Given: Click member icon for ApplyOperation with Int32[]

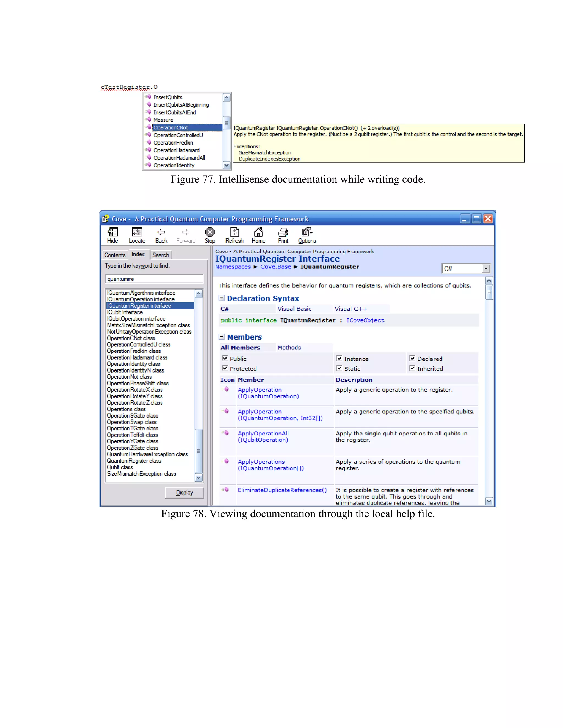Looking at the screenshot, I should coord(226,411).
